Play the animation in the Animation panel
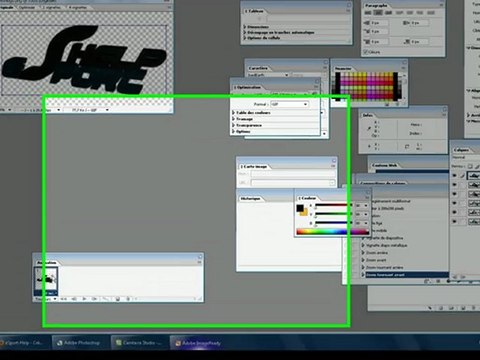The width and height of the screenshot is (480, 360). 84,299
